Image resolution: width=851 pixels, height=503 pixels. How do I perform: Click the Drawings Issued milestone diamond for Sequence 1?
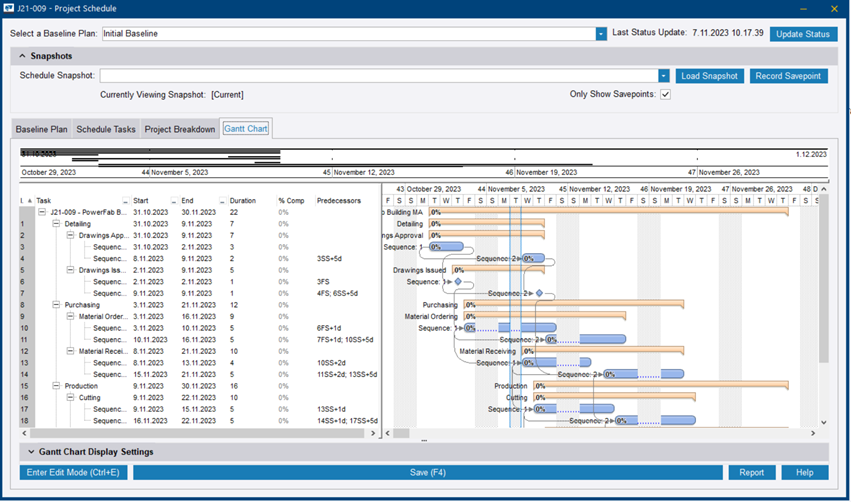coord(458,282)
